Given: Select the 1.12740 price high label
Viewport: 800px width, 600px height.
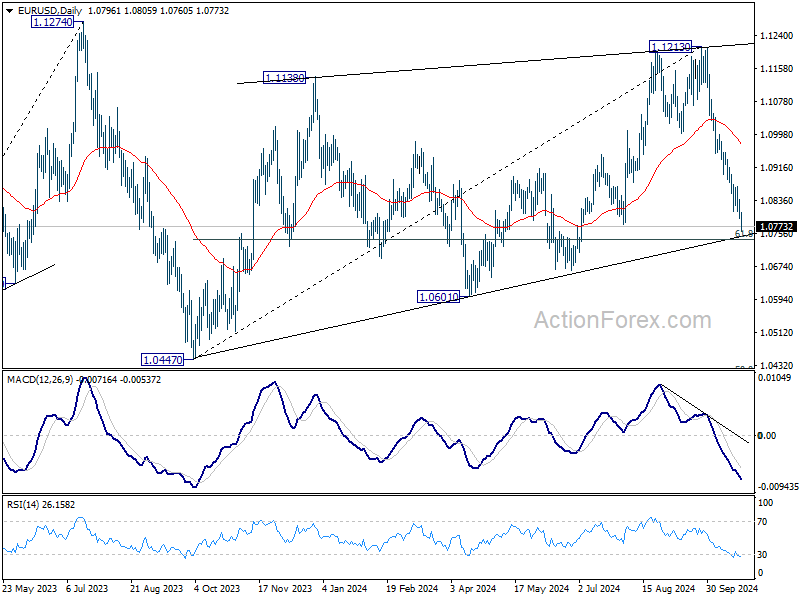Looking at the screenshot, I should (52, 21).
